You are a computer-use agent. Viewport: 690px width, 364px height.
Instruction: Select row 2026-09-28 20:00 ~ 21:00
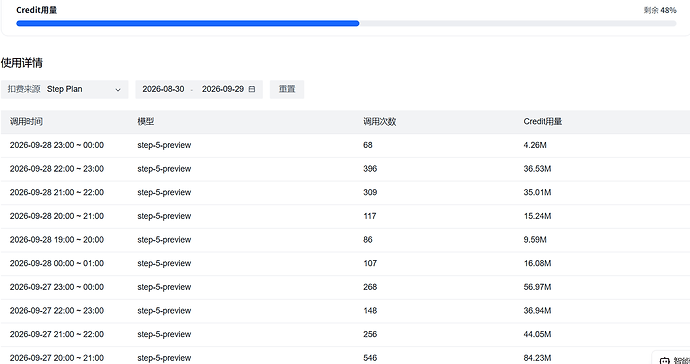click(x=345, y=217)
